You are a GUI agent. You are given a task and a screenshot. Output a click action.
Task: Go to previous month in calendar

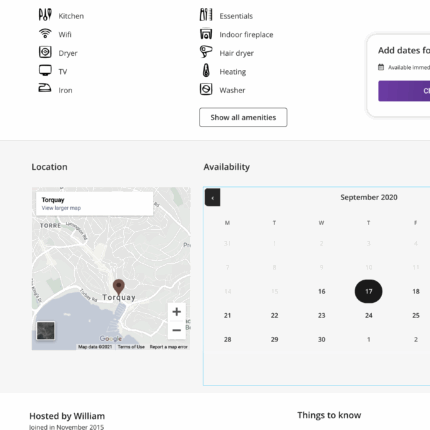click(x=212, y=197)
